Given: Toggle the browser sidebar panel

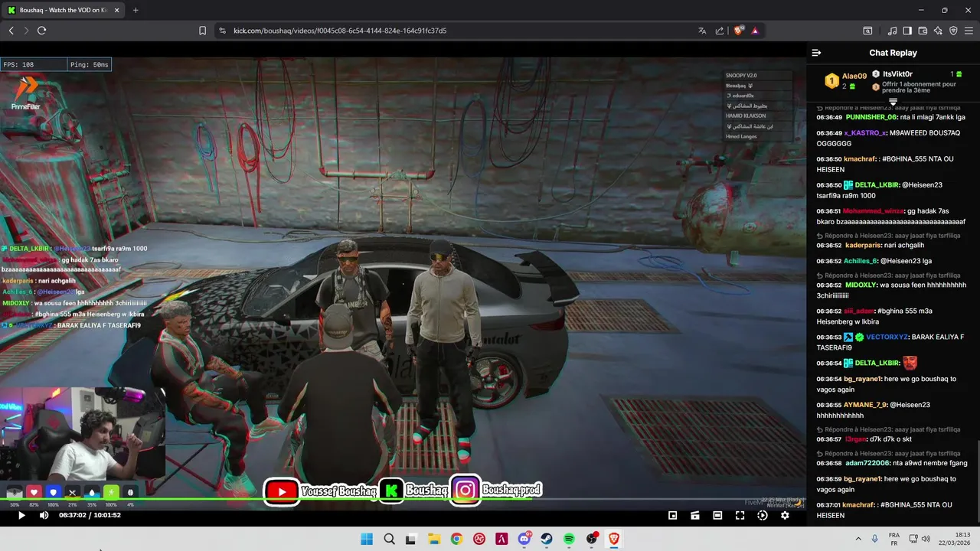Looking at the screenshot, I should (x=907, y=31).
